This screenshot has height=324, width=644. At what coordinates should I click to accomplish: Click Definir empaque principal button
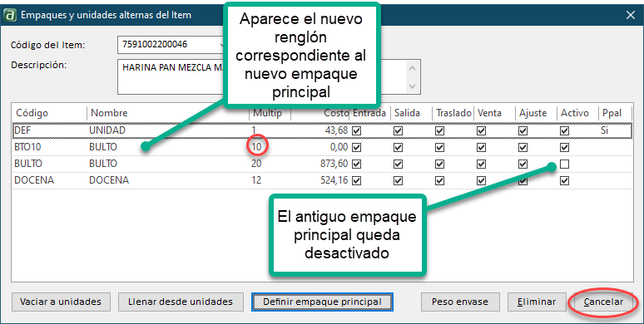pos(322,302)
